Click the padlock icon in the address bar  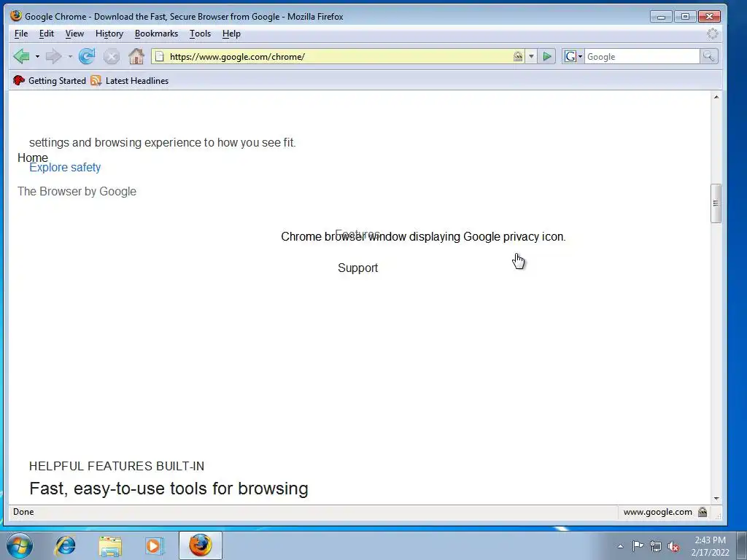coord(518,57)
